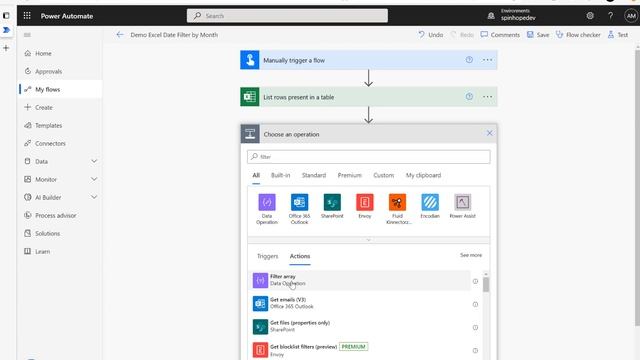The height and width of the screenshot is (360, 640).
Task: Open more options for List rows step
Action: (x=487, y=97)
